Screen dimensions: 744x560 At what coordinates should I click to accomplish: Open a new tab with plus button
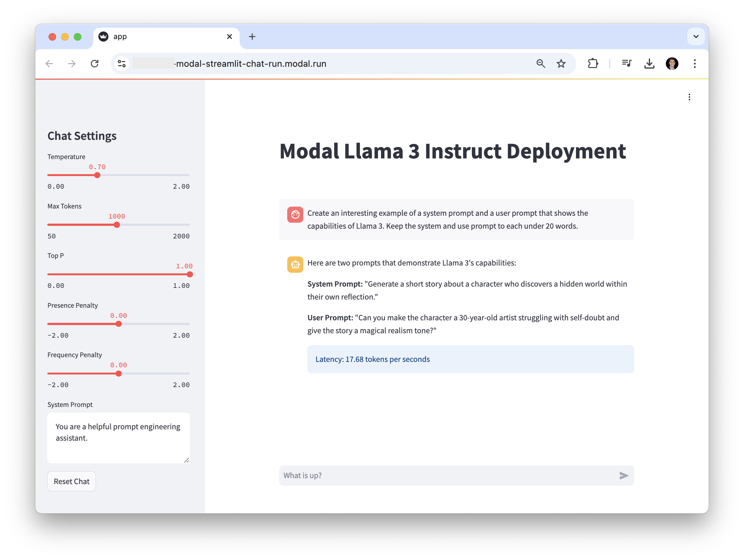coord(252,36)
